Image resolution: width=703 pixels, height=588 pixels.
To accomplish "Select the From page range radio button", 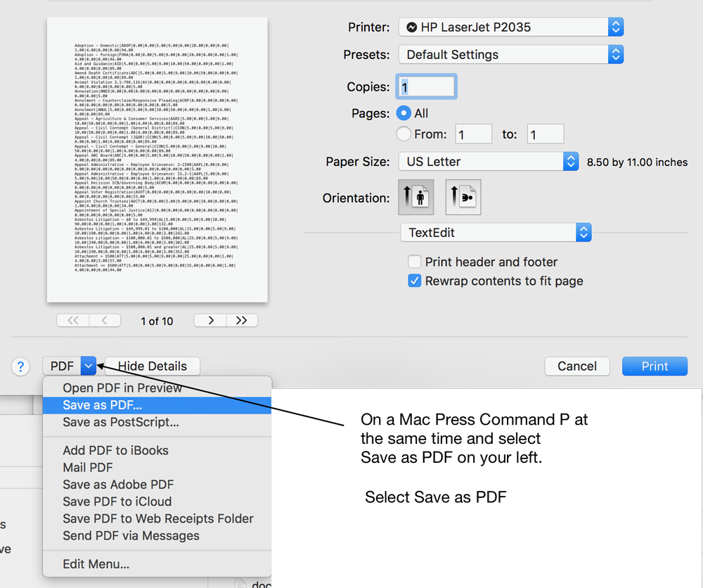I will click(x=404, y=134).
